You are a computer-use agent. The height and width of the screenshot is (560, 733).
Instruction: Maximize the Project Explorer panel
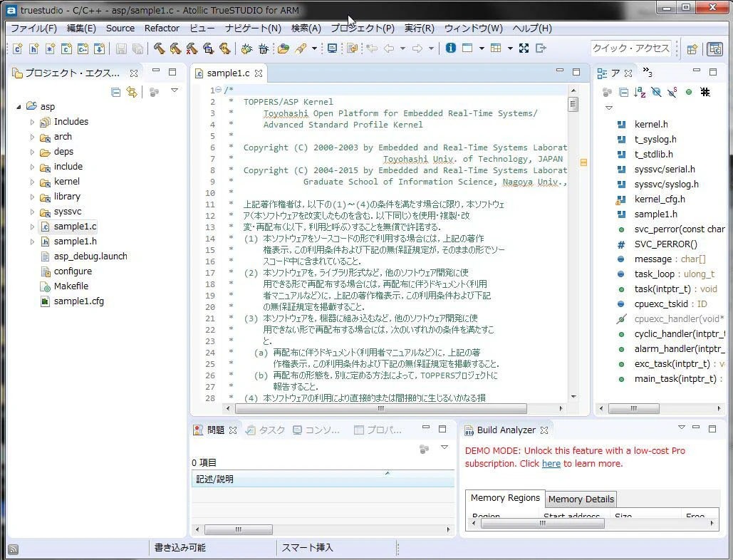[172, 72]
